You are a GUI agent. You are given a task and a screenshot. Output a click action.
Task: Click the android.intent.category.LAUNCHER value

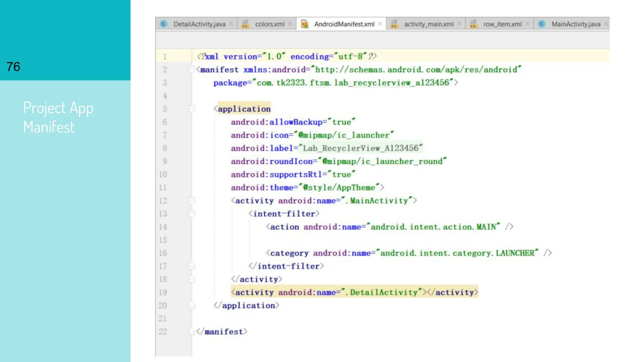(x=457, y=253)
